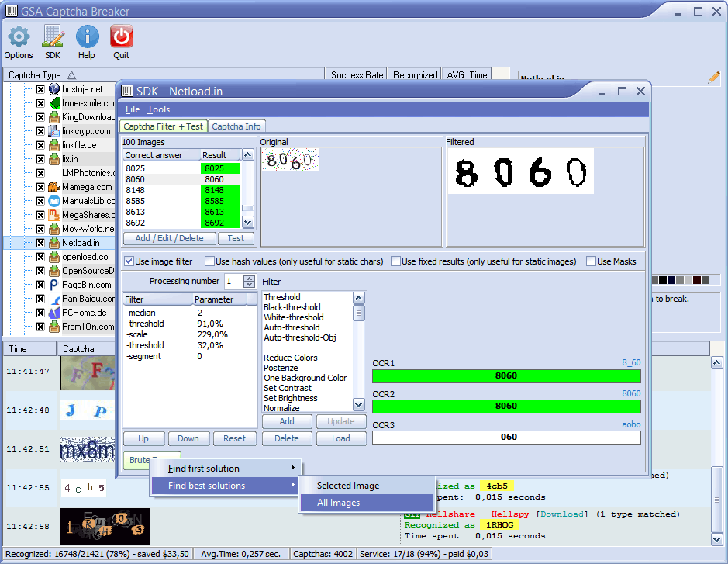Image resolution: width=728 pixels, height=564 pixels.
Task: Disable the Use image filter checkbox
Action: (x=129, y=261)
